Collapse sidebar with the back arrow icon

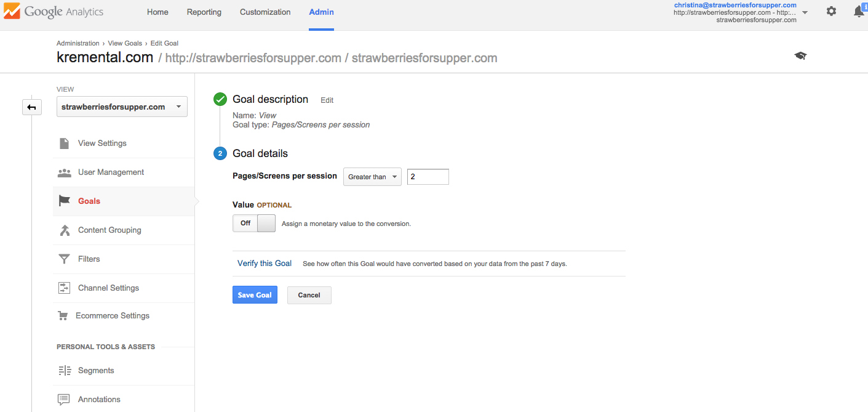tap(31, 107)
